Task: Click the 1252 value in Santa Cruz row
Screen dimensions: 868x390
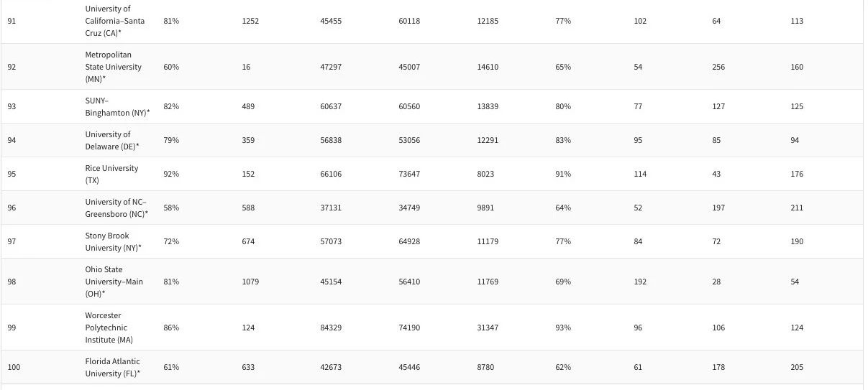Action: click(250, 21)
